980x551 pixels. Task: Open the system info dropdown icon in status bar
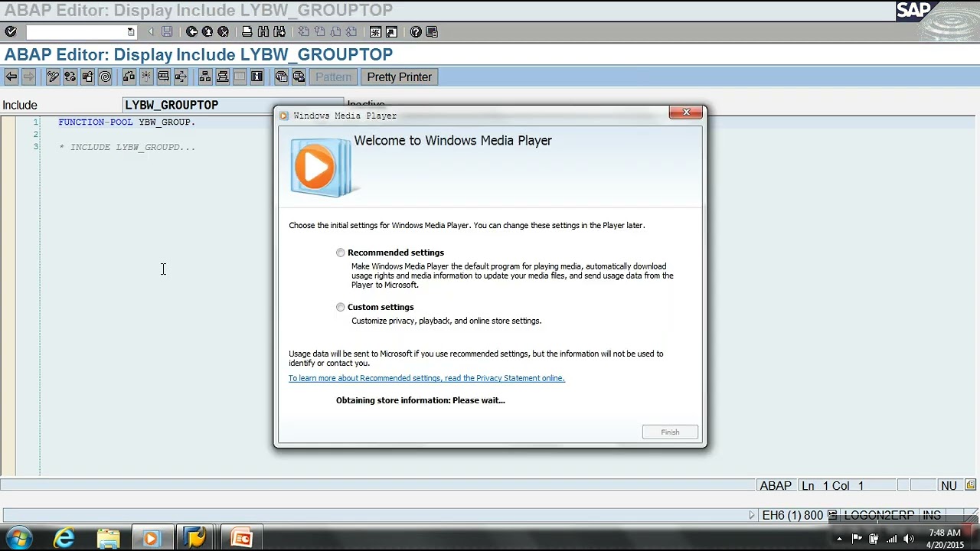coord(832,515)
